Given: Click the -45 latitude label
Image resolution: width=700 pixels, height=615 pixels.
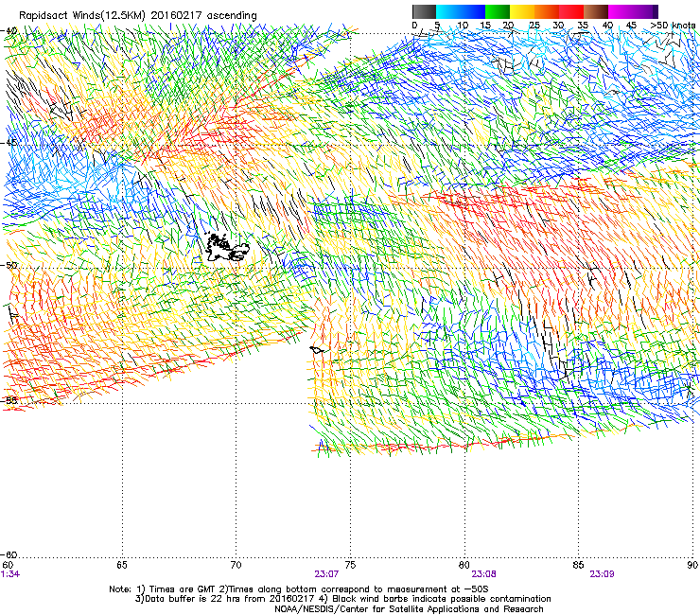Looking at the screenshot, I should tap(9, 143).
